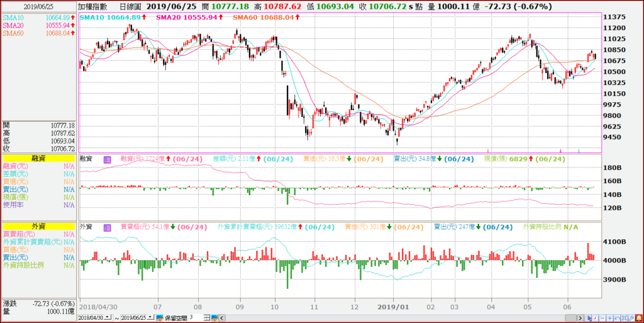The height and width of the screenshot is (323, 644).
Task: Click the icon after 保留空間 stepper
Action: pos(215,318)
